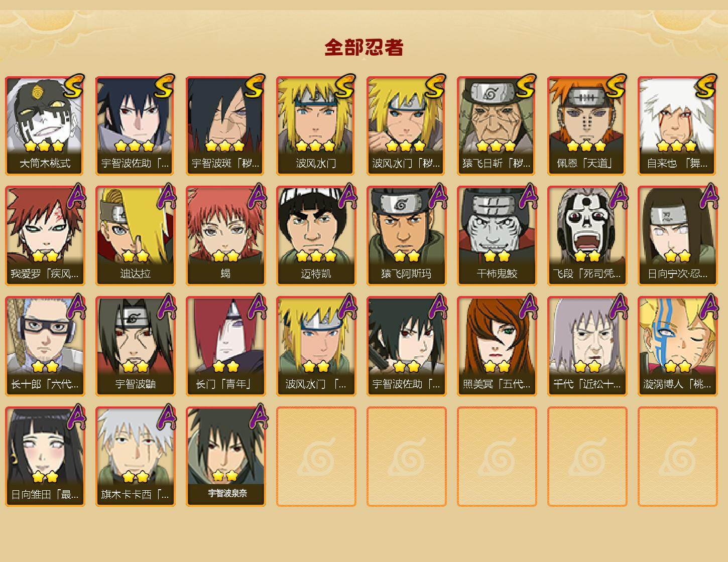Screen dimensions: 728x562
Task: Select 猿飞日斩 ninja portrait
Action: [x=497, y=125]
